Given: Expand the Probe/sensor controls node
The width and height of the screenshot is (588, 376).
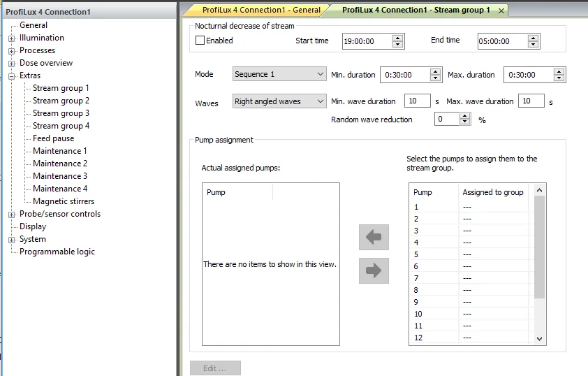Looking at the screenshot, I should click(x=12, y=215).
